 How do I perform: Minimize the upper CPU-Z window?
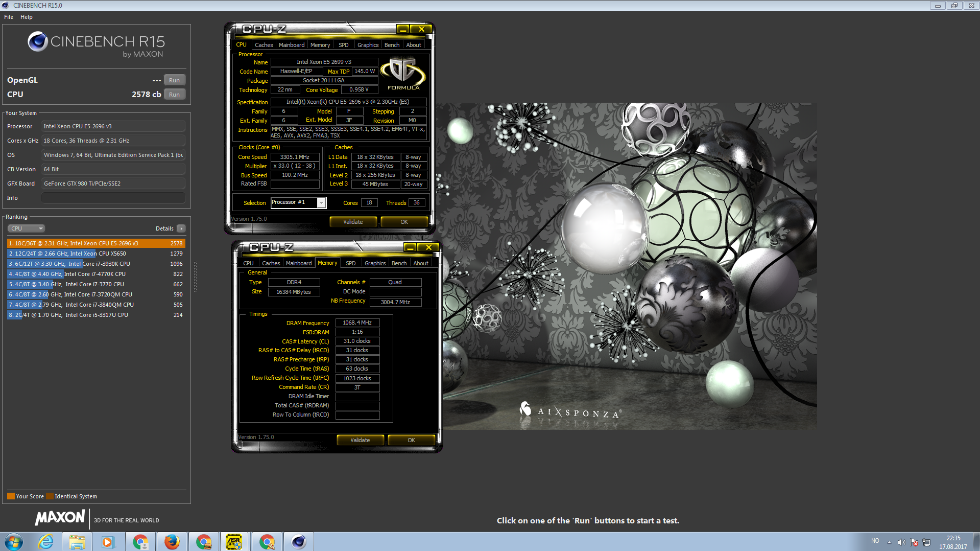(403, 29)
